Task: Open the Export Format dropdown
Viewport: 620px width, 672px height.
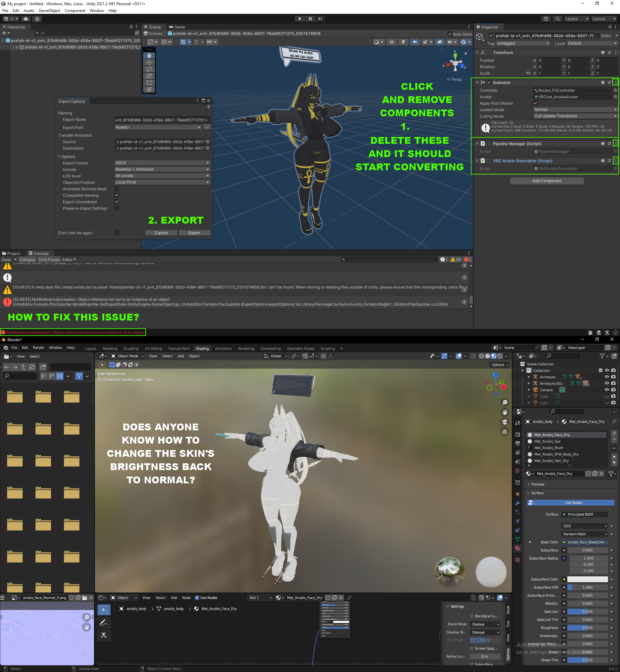Action: click(x=162, y=163)
